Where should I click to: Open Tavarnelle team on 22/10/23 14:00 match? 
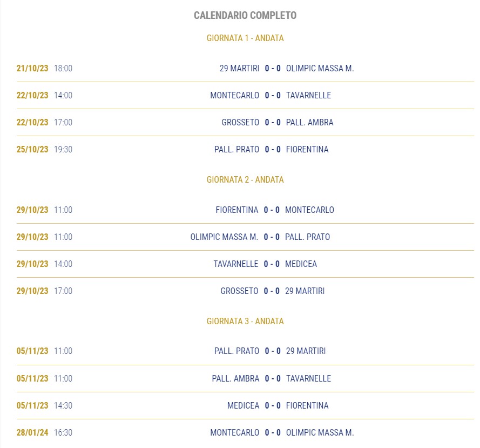(x=308, y=95)
